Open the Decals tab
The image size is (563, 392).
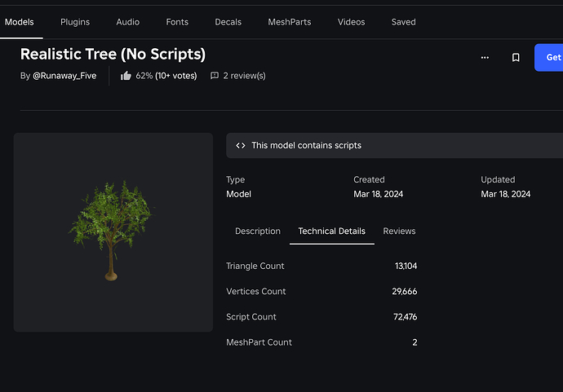[x=228, y=22]
